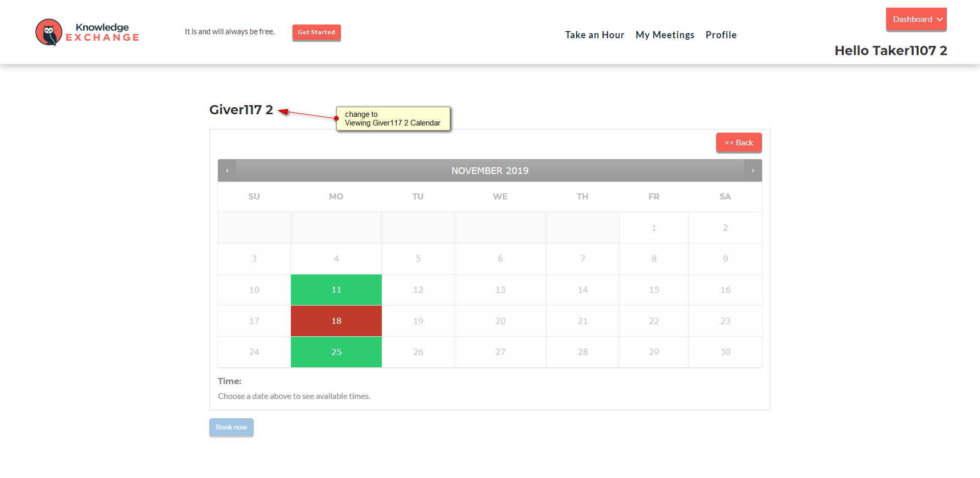Select date 3 on calendar
Screen dimensions: 980x478
pyautogui.click(x=254, y=259)
